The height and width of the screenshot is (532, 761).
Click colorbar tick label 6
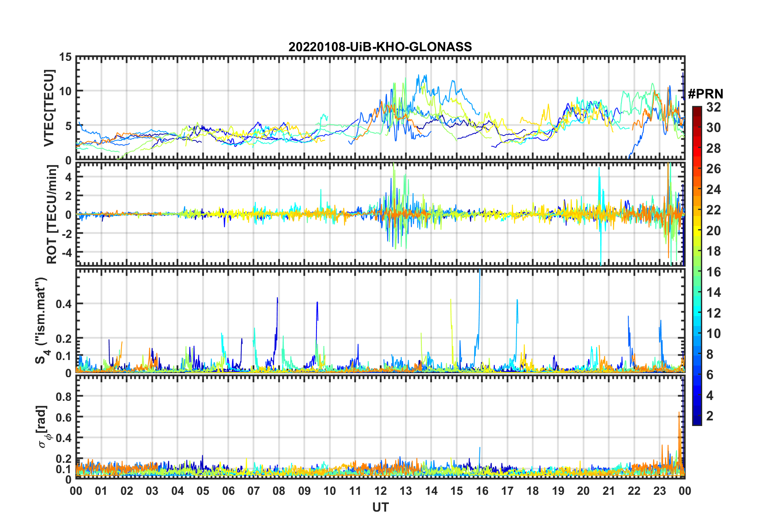pyautogui.click(x=710, y=375)
